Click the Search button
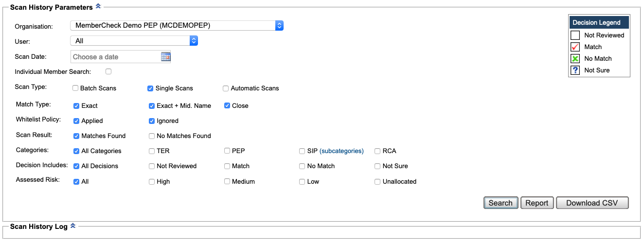This screenshot has width=644, height=243. pyautogui.click(x=501, y=203)
